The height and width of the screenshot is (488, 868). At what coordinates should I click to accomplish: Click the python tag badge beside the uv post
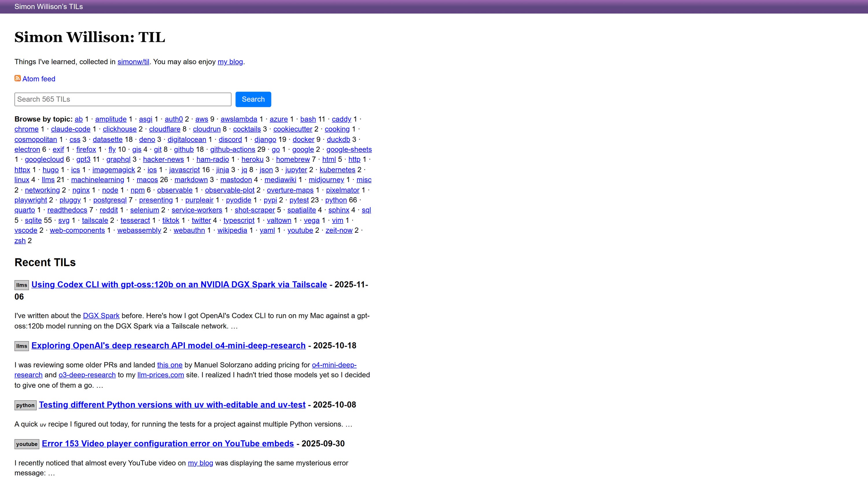[x=25, y=405]
